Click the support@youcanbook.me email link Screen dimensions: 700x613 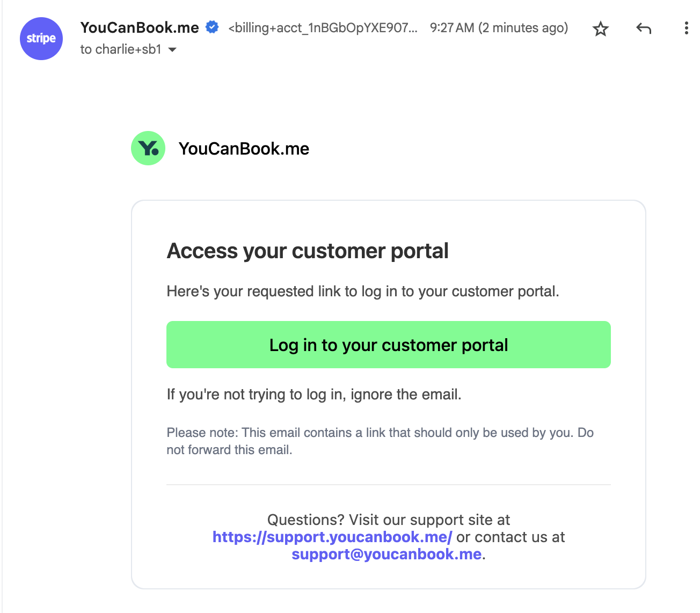(x=387, y=554)
